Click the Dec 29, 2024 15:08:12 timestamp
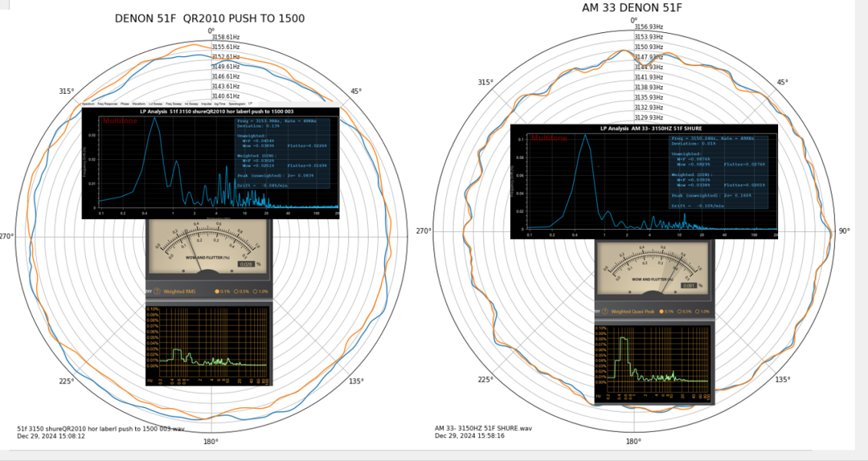The image size is (868, 461). (x=51, y=436)
